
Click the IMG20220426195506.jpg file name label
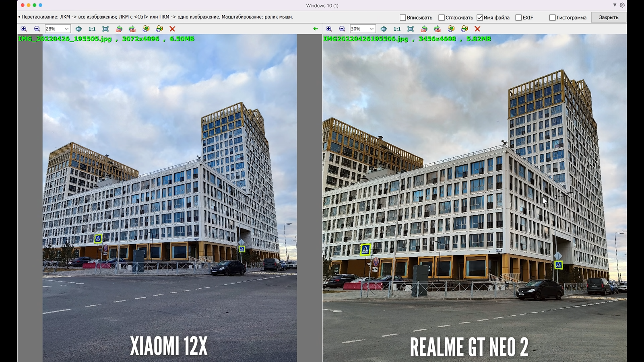(366, 39)
